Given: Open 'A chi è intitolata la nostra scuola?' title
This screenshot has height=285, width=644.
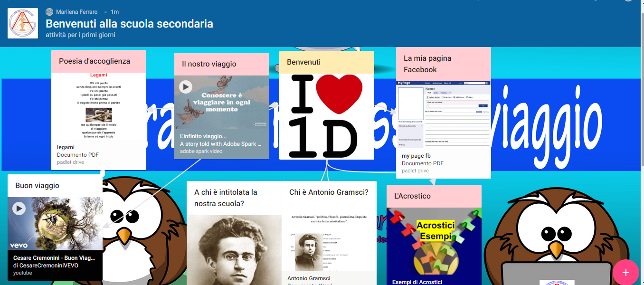Looking at the screenshot, I should point(226,198).
